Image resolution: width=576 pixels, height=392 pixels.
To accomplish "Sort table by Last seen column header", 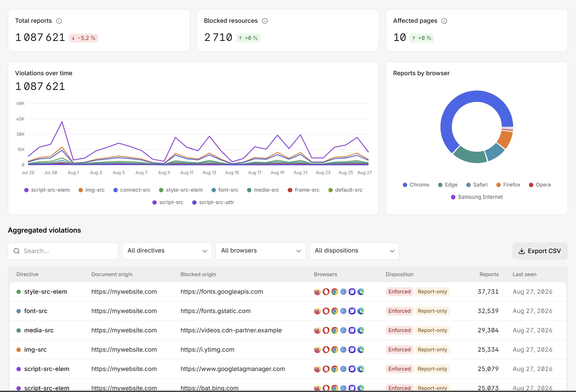I will point(524,274).
